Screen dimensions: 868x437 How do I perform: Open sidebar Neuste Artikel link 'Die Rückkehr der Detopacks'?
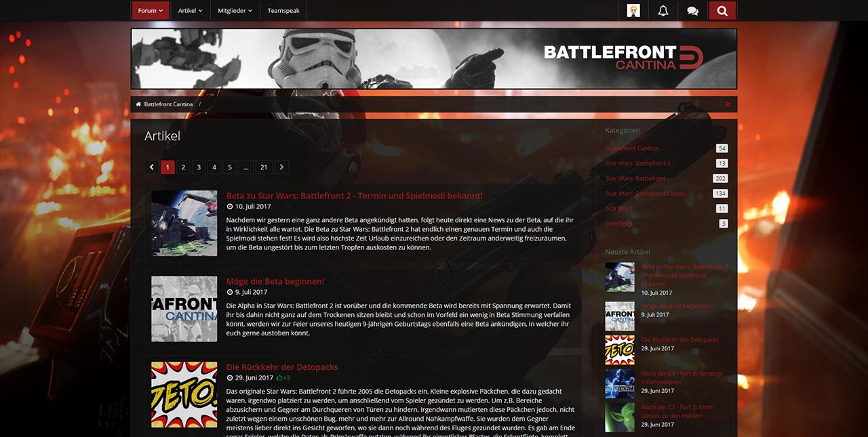tap(680, 340)
